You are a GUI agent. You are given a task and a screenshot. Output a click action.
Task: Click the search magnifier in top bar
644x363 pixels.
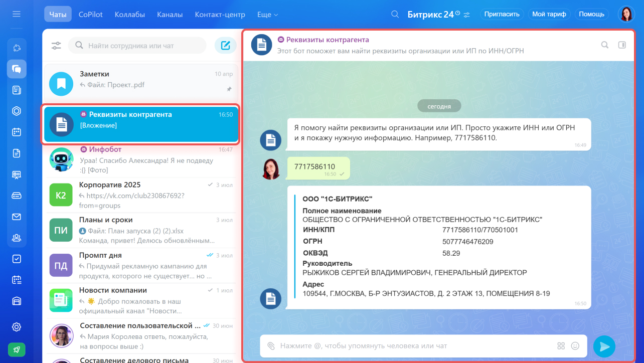[x=395, y=14]
